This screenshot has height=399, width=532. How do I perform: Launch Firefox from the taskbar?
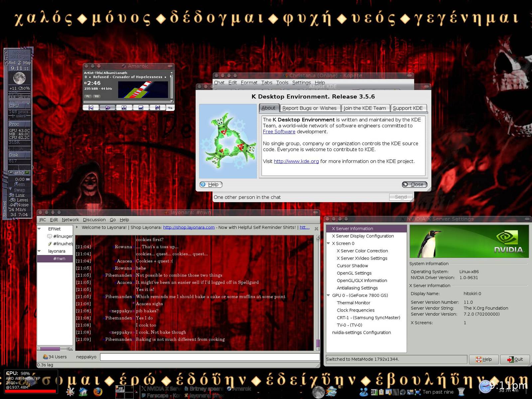coord(98,392)
